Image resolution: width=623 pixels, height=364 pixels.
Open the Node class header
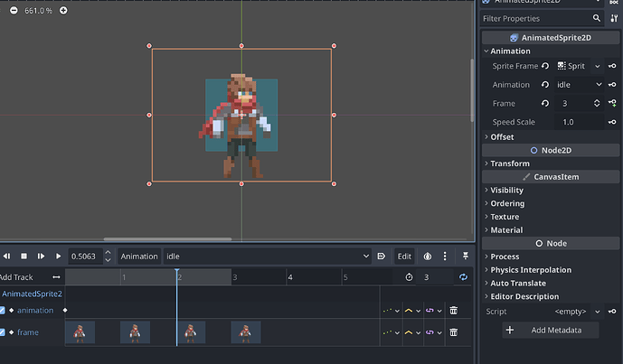click(551, 243)
